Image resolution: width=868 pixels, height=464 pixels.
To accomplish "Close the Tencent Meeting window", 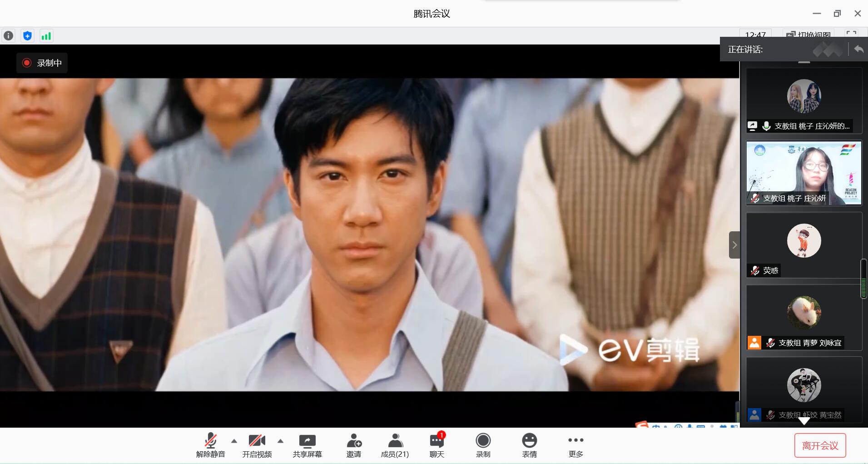I will (x=858, y=14).
